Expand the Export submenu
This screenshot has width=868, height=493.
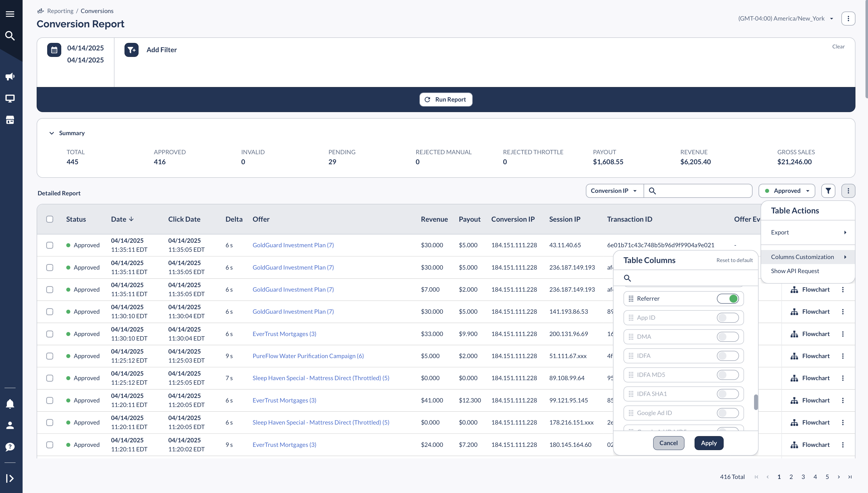pyautogui.click(x=808, y=232)
